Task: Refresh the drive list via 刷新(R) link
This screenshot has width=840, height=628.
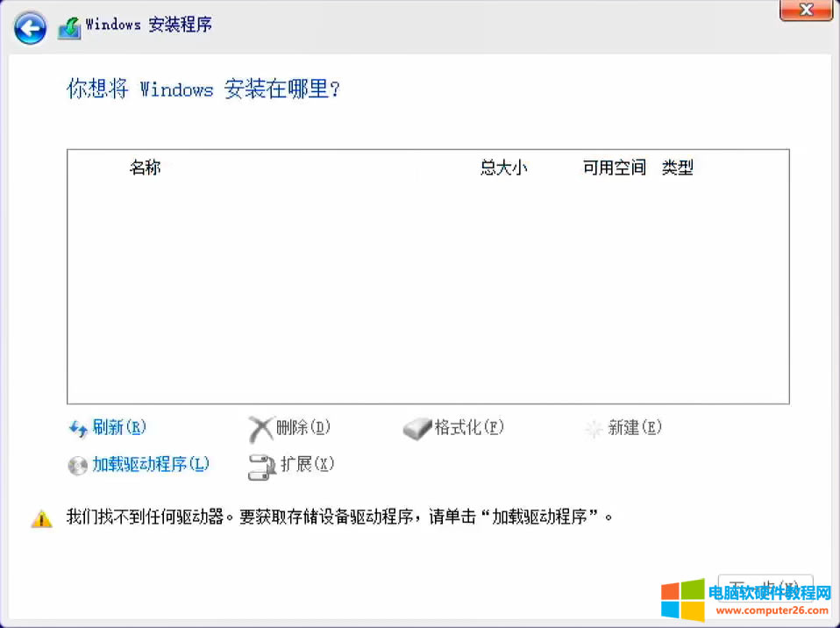Action: coord(119,427)
